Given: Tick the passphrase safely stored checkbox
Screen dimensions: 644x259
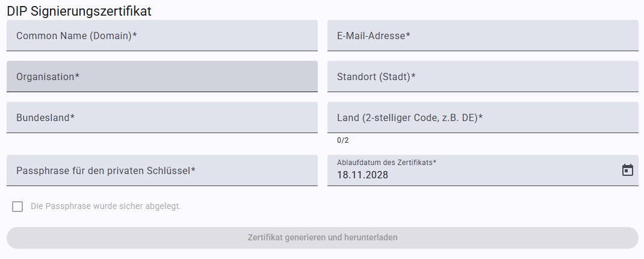Looking at the screenshot, I should (17, 207).
